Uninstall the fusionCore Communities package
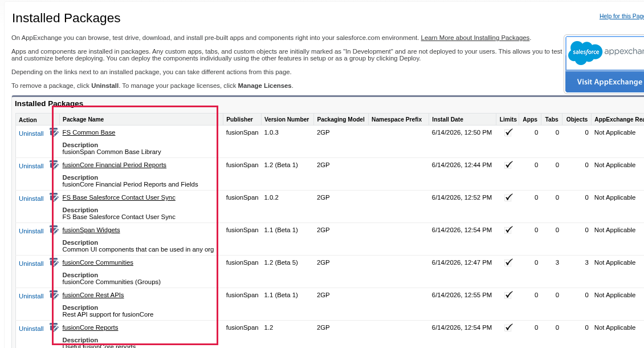Image resolution: width=644 pixels, height=348 pixels. [x=31, y=264]
